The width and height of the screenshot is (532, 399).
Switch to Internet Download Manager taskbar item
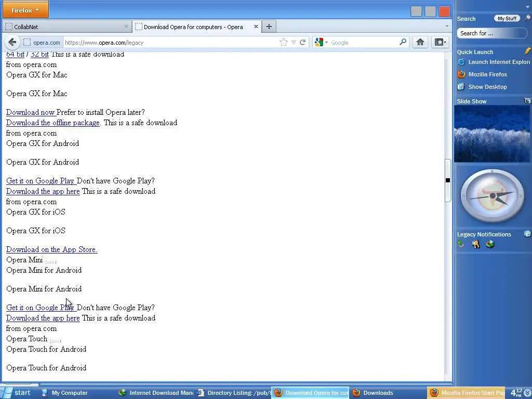click(x=156, y=393)
